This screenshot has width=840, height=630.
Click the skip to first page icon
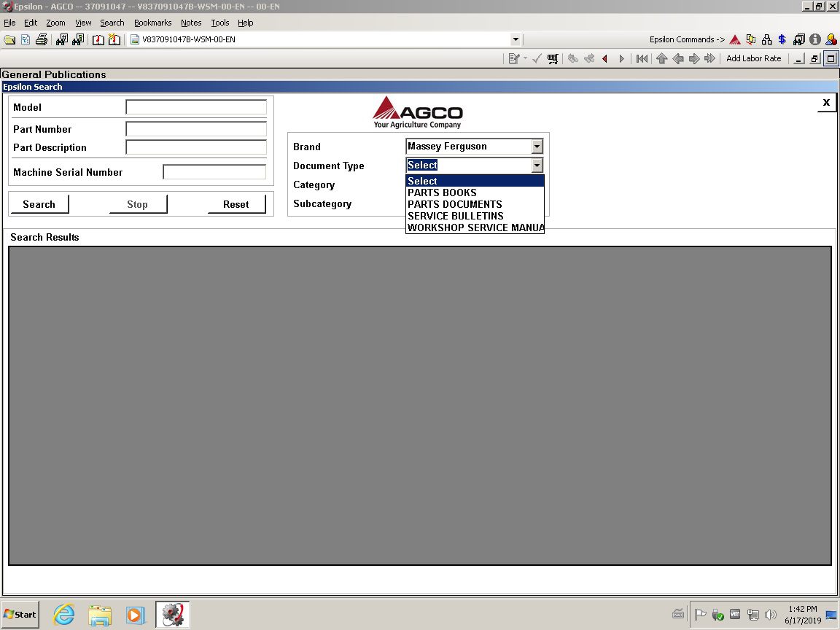642,58
